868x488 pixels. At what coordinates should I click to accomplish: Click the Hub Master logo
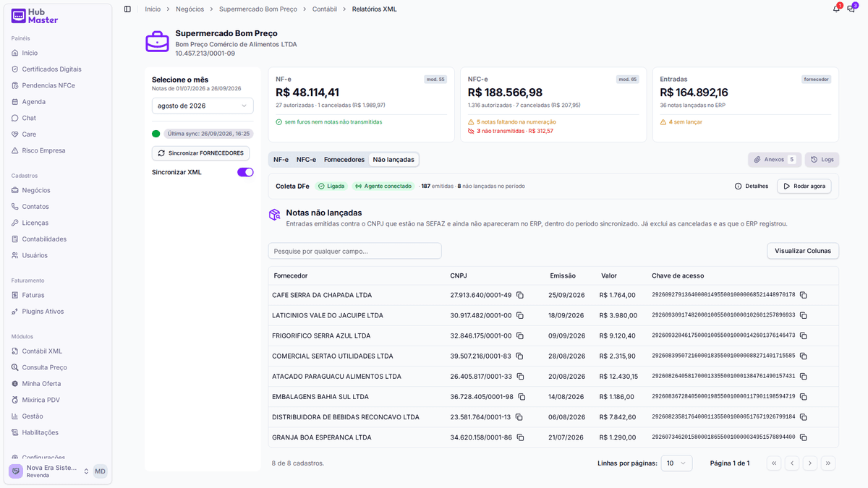pos(35,16)
